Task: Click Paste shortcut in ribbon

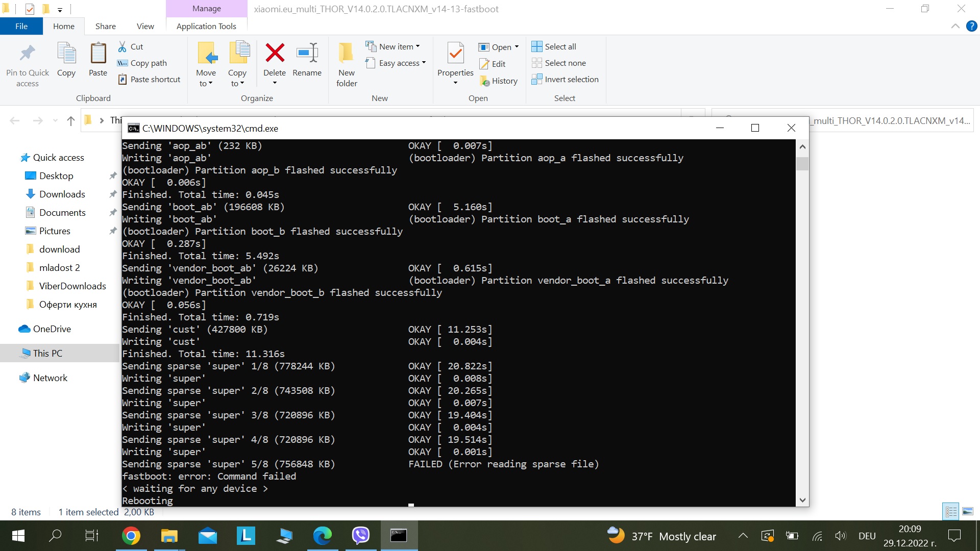Action: 149,79
